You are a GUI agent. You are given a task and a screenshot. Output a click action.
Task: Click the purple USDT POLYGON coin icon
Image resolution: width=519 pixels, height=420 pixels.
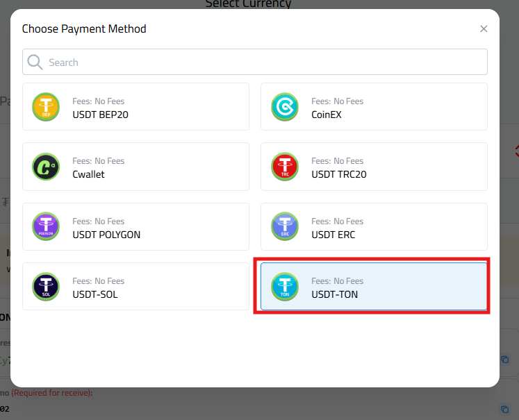click(46, 226)
